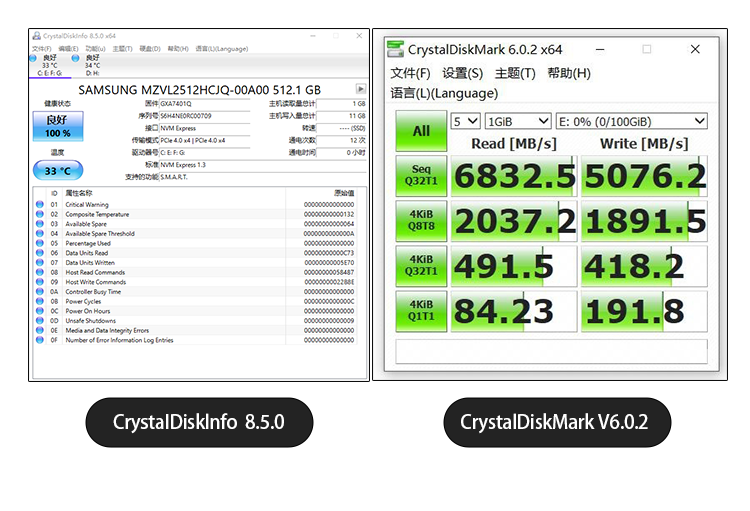
Task: Click status dot of Data Units Written row
Action: point(40,262)
